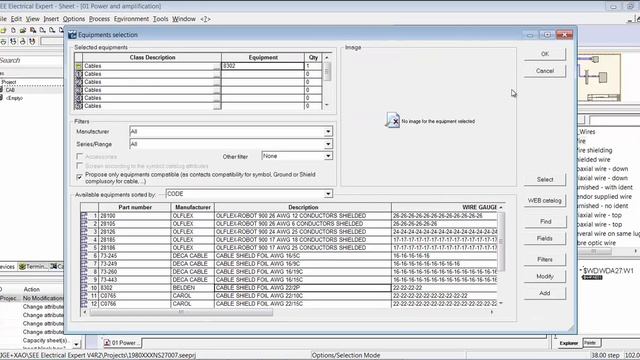Open the WEB catalog button
This screenshot has width=640, height=360.
[x=544, y=200]
